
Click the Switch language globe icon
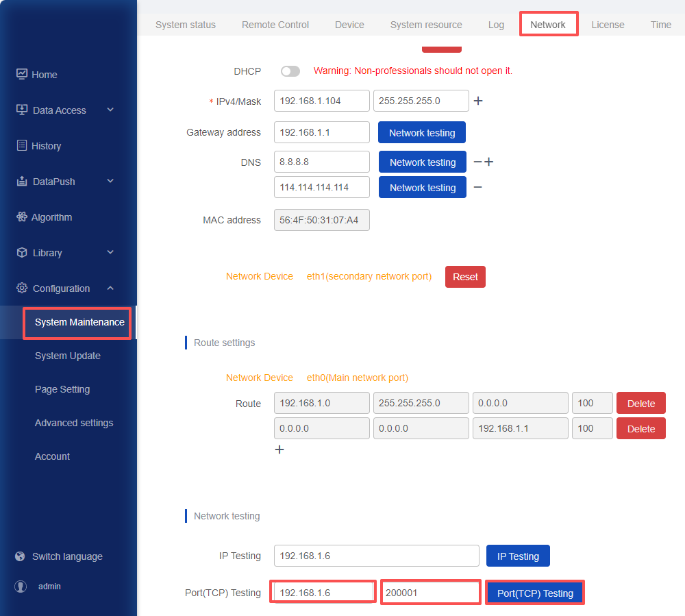click(21, 556)
